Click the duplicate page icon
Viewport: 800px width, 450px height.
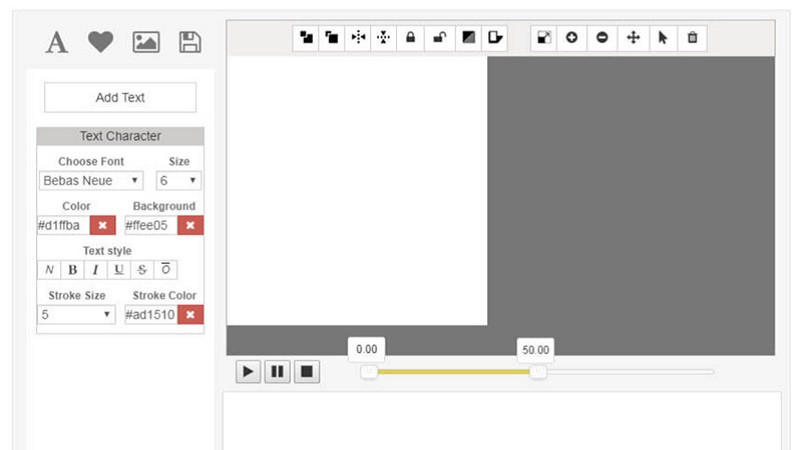tap(494, 38)
